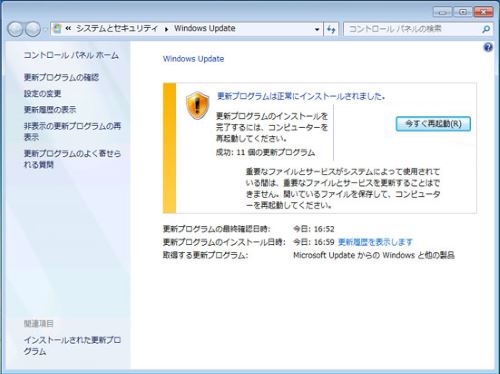This screenshot has width=500, height=374.
Task: Go to コントロール パネル ホーム
Action: tap(71, 55)
